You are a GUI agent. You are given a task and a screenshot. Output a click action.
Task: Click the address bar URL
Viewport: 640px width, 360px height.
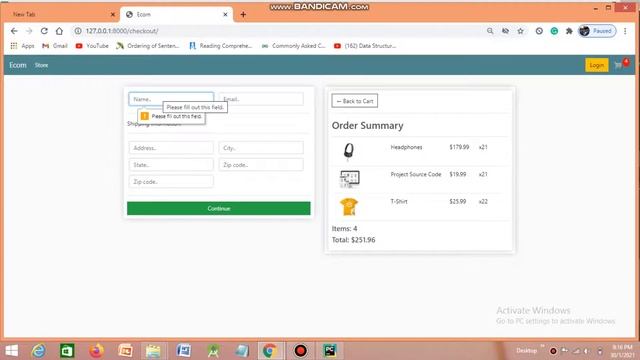122,31
